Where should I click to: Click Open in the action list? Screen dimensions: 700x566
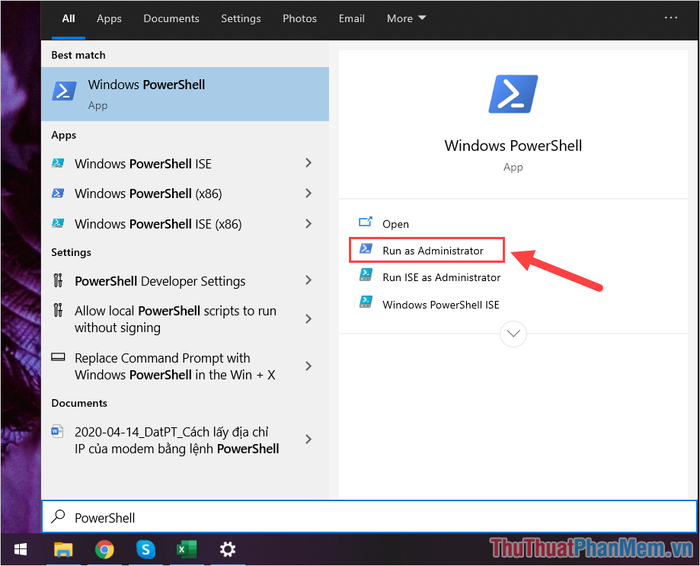396,224
